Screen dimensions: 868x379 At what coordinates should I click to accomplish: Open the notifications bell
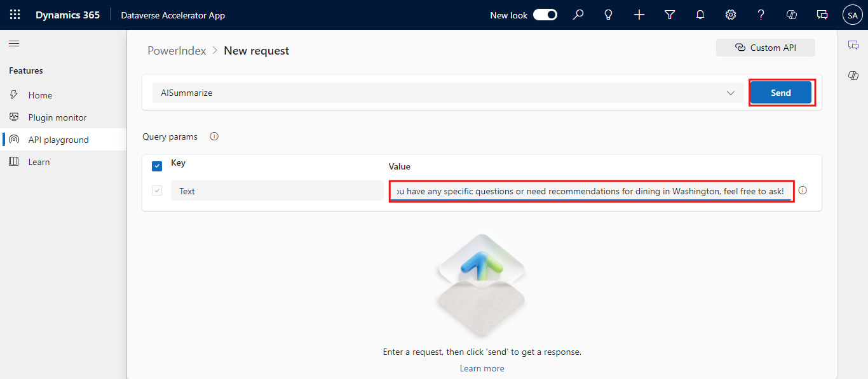tap(700, 15)
